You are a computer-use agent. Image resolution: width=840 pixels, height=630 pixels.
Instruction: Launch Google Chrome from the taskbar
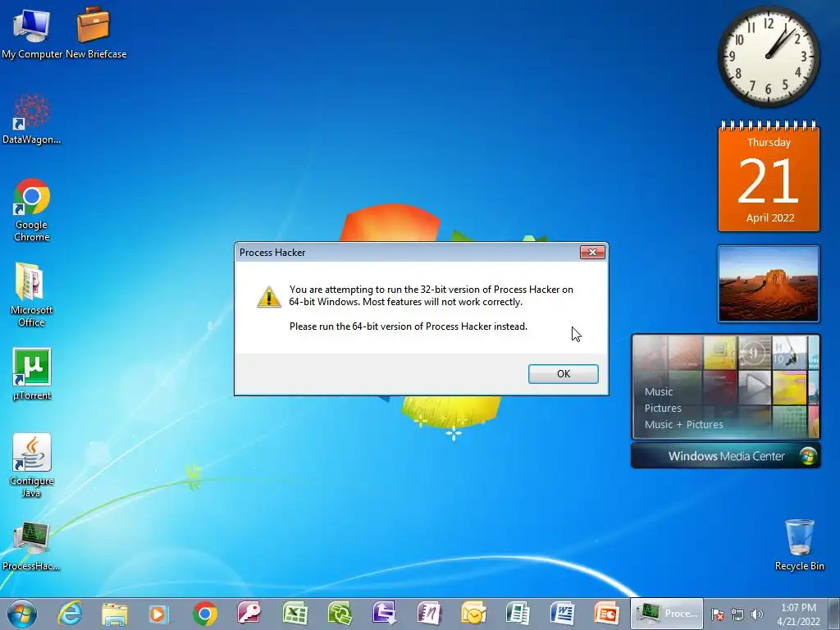click(x=204, y=614)
